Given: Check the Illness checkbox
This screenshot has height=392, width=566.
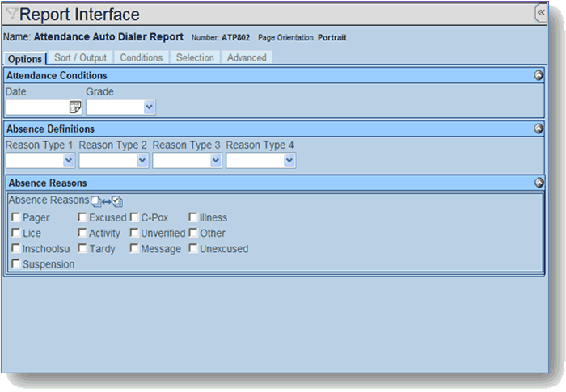Looking at the screenshot, I should click(193, 217).
